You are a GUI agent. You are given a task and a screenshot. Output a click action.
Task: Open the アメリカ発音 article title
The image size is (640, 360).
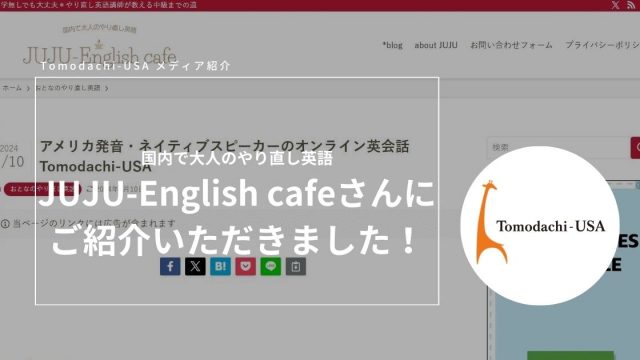tap(224, 156)
